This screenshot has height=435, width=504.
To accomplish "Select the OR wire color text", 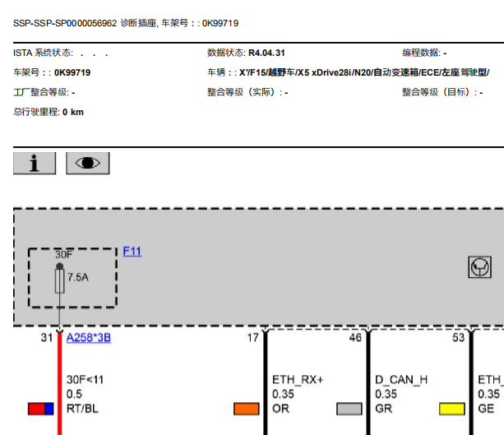I will [x=280, y=409].
